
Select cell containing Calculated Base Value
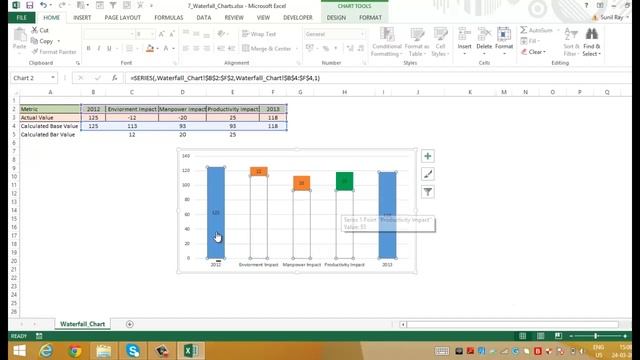pyautogui.click(x=50, y=126)
